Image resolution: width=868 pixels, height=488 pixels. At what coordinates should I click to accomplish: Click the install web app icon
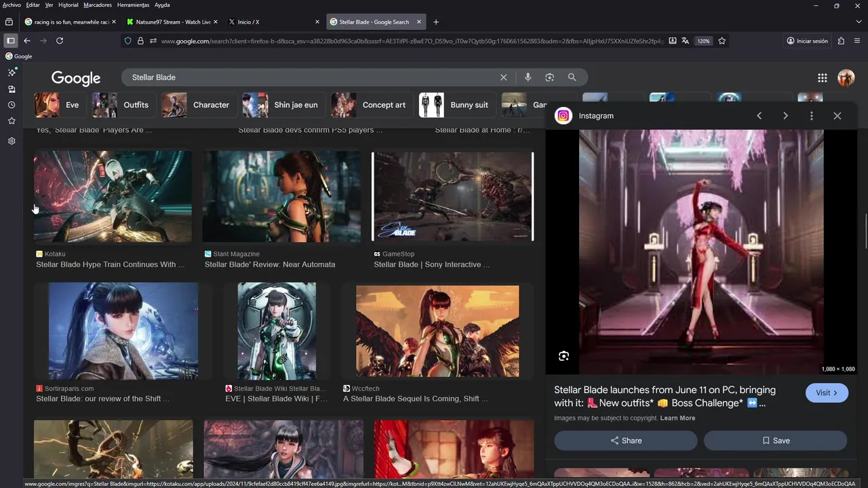tap(672, 41)
